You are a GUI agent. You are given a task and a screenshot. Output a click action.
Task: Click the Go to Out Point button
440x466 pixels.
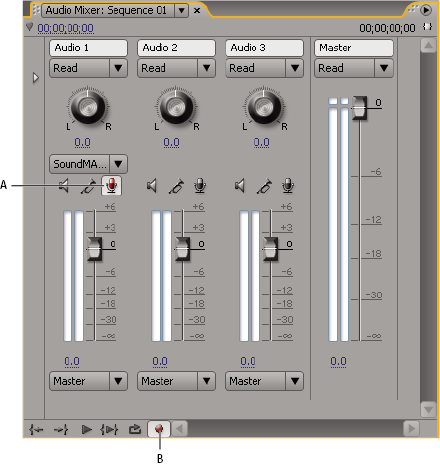click(x=61, y=429)
